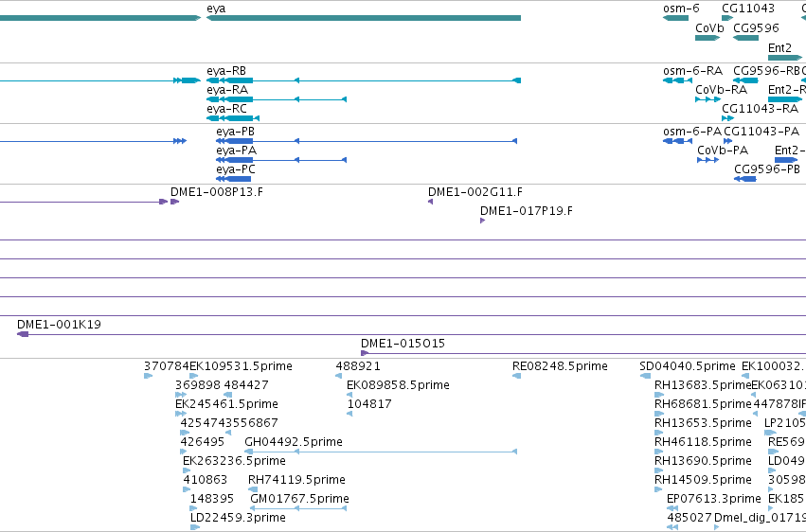Select the CG9596 gene glyph
This screenshot has width=806, height=532.
pyautogui.click(x=746, y=38)
